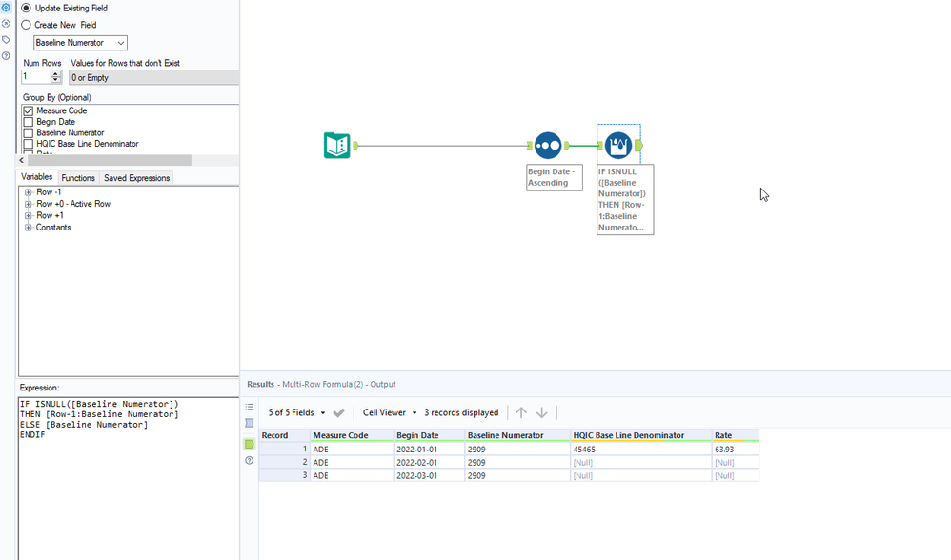Expand the Row +0 - Active Row node

(x=28, y=204)
